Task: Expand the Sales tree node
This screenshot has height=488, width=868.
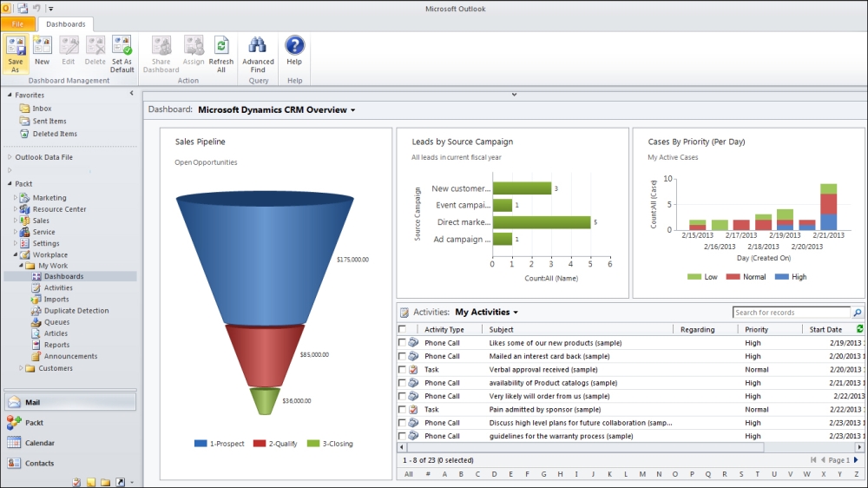Action: click(15, 221)
